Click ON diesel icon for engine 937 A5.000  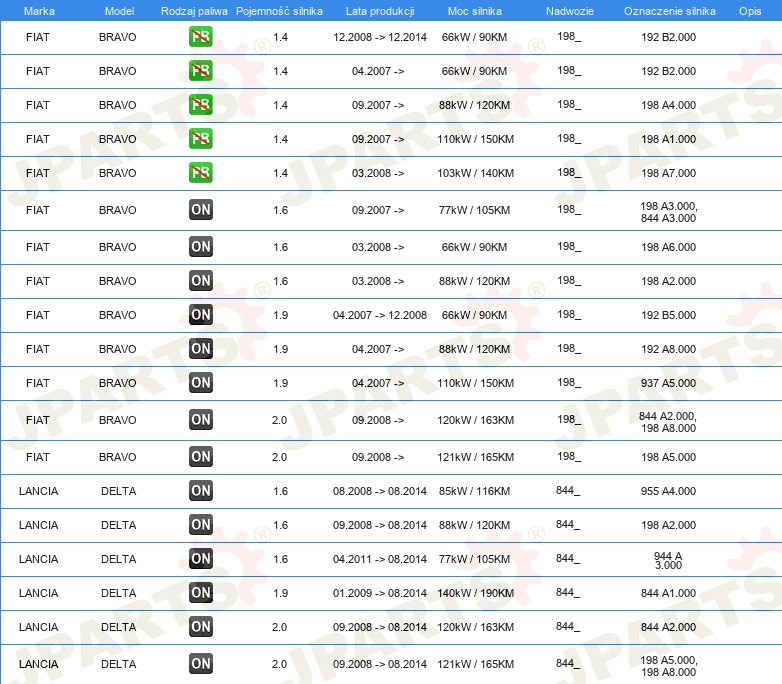(x=200, y=382)
